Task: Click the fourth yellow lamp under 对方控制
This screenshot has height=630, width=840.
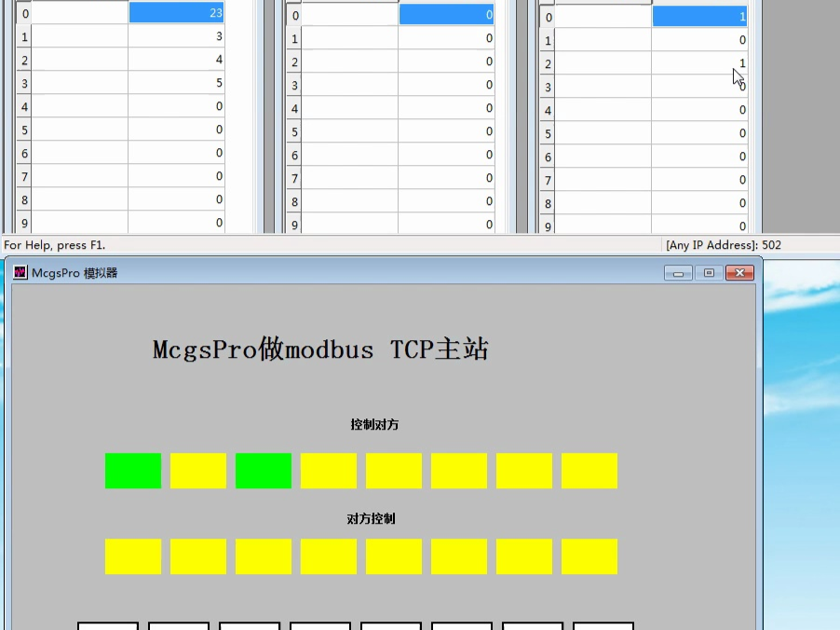Action: click(329, 556)
